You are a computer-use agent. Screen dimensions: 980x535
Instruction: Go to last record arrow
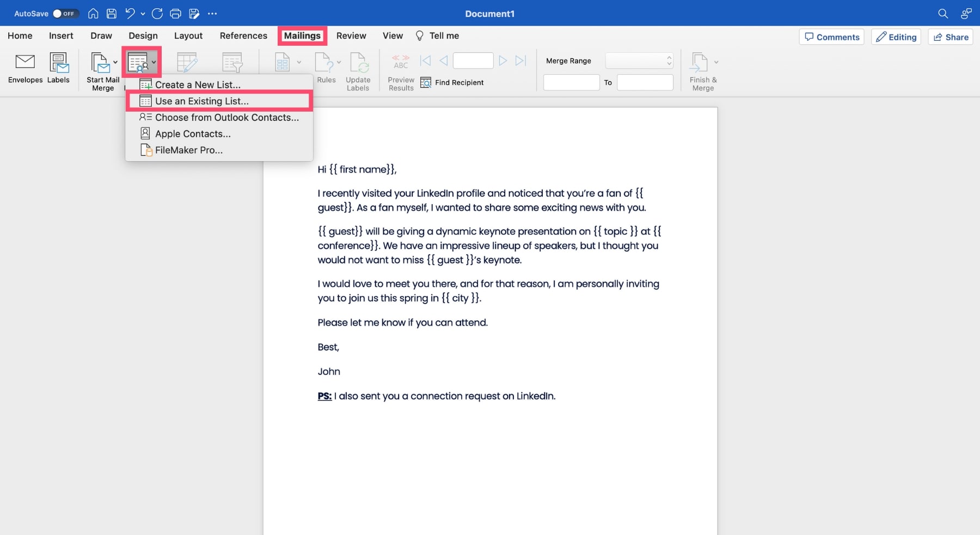[521, 60]
